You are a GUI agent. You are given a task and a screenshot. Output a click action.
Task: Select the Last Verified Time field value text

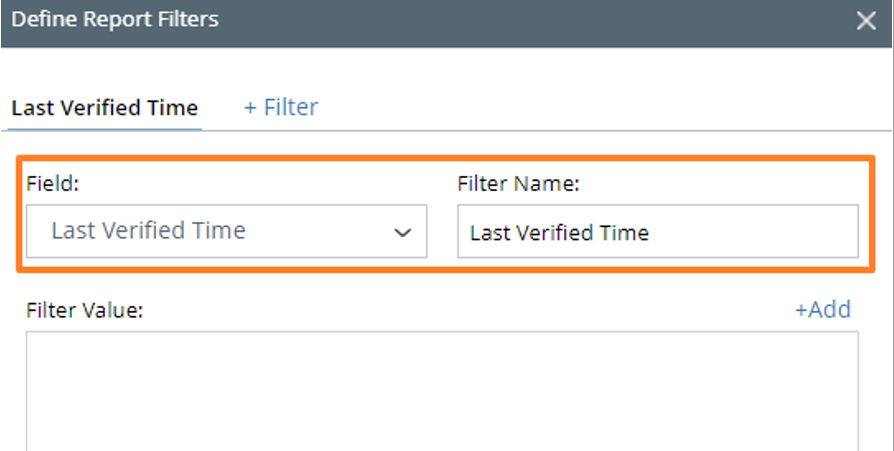pyautogui.click(x=148, y=231)
